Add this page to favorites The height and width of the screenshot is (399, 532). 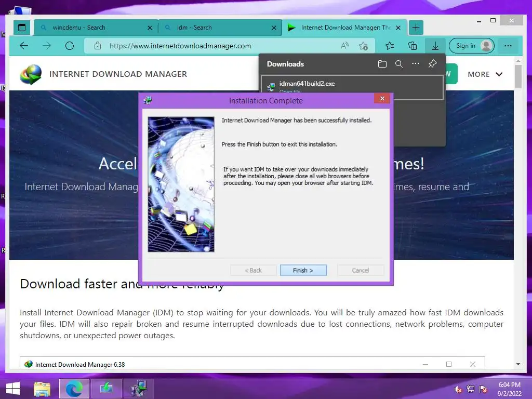click(x=363, y=46)
